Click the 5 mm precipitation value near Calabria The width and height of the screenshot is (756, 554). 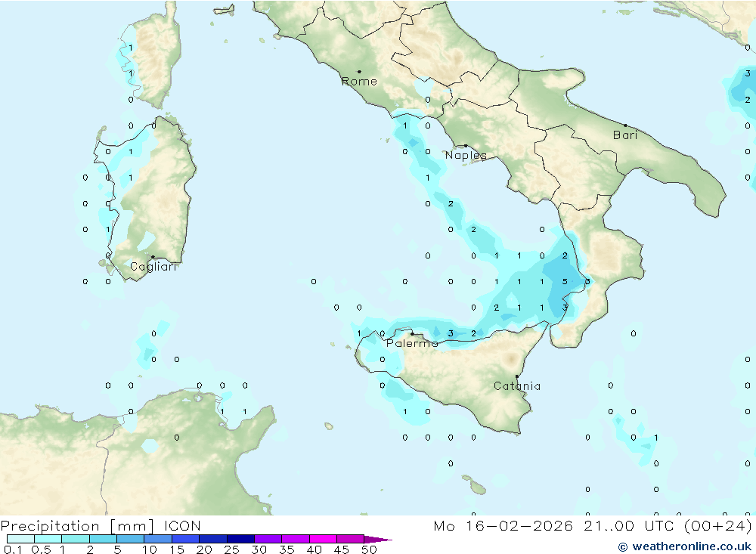pos(565,282)
